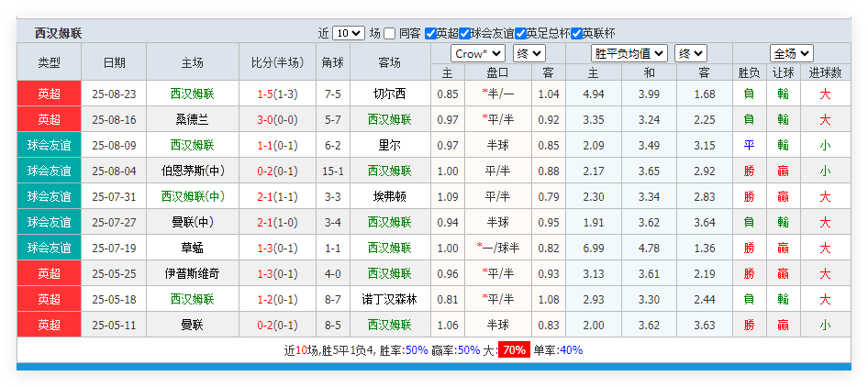The image size is (868, 387).
Task: Uncheck the 英联杯 filter checkbox
Action: coord(577,33)
